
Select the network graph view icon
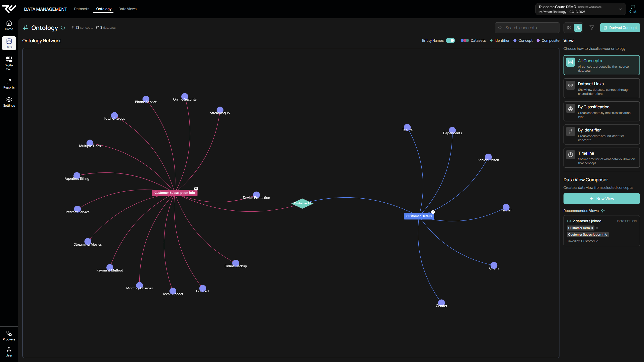(x=578, y=28)
